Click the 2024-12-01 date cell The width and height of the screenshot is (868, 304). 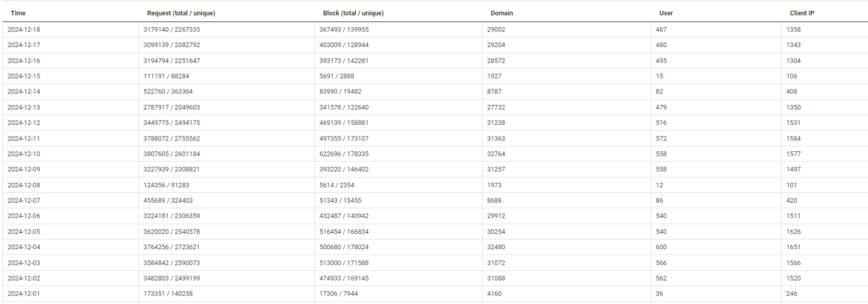coord(24,294)
